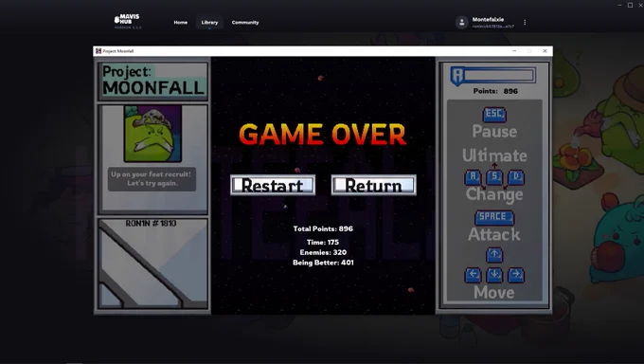Minimize the Mavis Hub window
Screen dimensions: 644x364
point(619,6)
